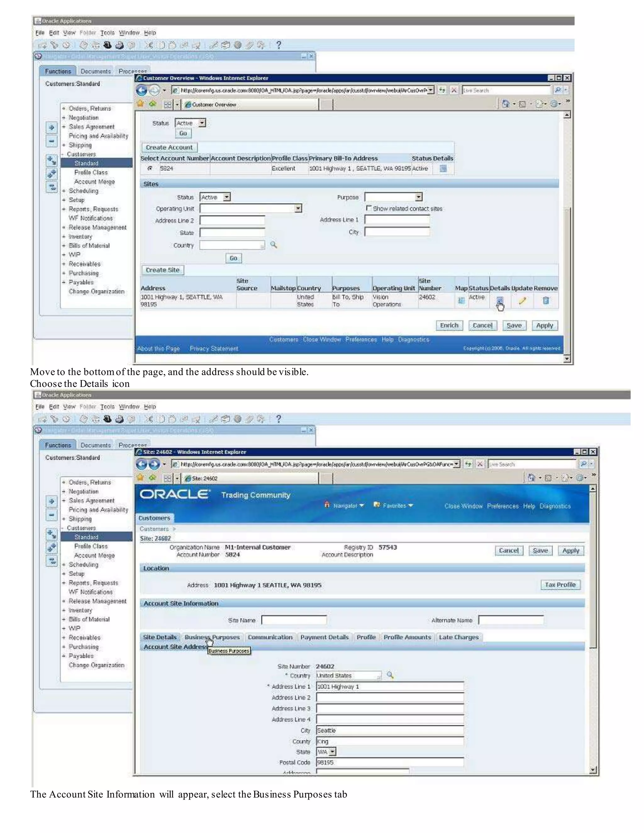Open the Operating Unit dropdown
The width and height of the screenshot is (644, 833).
click(x=298, y=208)
